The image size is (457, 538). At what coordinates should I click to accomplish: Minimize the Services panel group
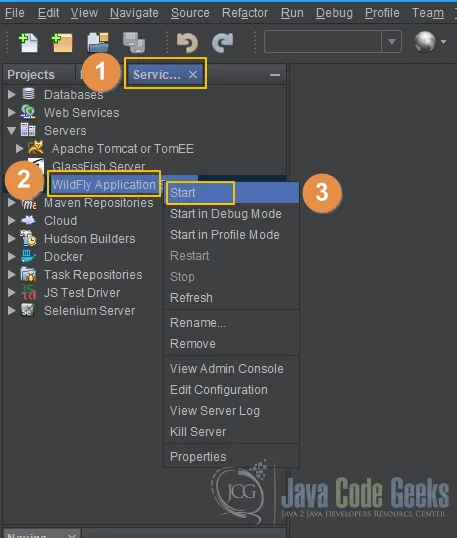[275, 75]
